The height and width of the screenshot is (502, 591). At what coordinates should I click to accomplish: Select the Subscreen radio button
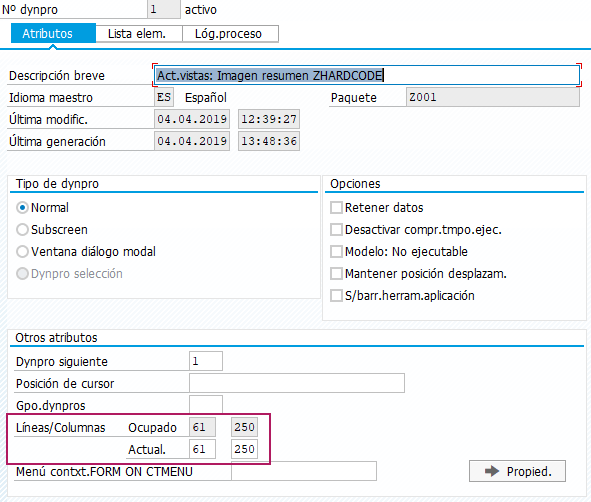pos(22,230)
